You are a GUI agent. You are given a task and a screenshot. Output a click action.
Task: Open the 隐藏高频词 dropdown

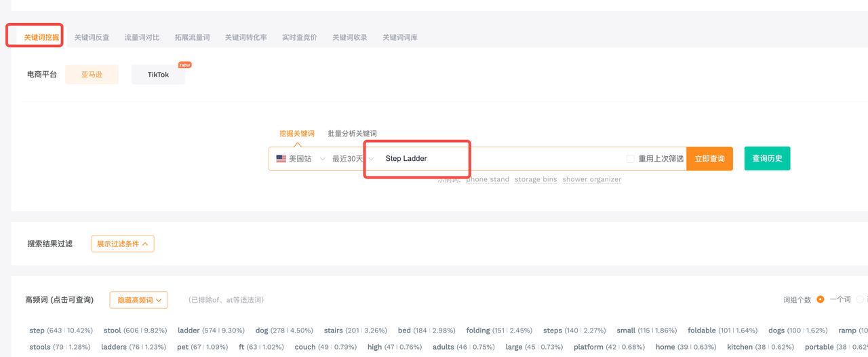(x=138, y=300)
